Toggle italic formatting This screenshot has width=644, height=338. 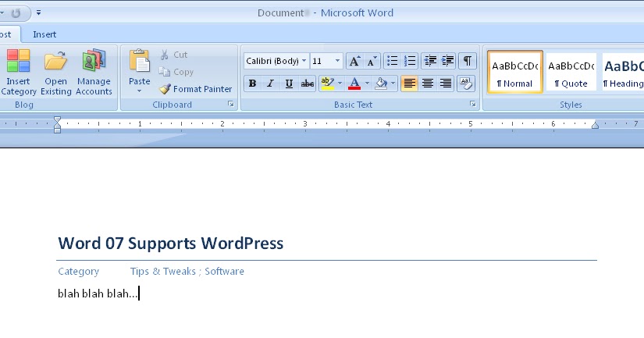270,84
